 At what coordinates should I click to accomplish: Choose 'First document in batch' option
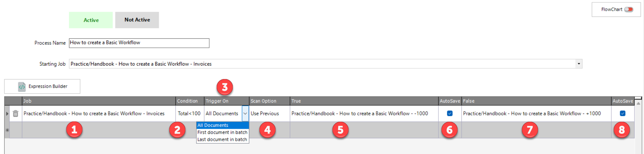click(x=222, y=132)
